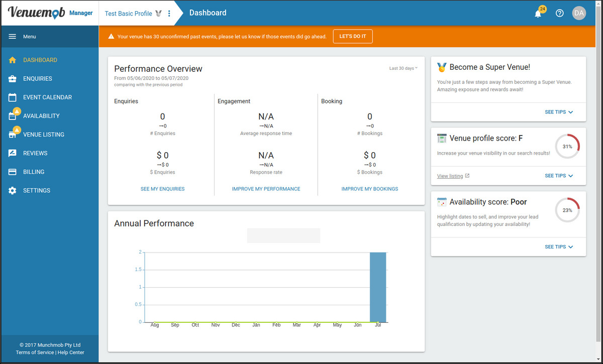Click the Jul bar in Annual Performance chart
Viewport: 603px width, 364px height.
[x=378, y=287]
